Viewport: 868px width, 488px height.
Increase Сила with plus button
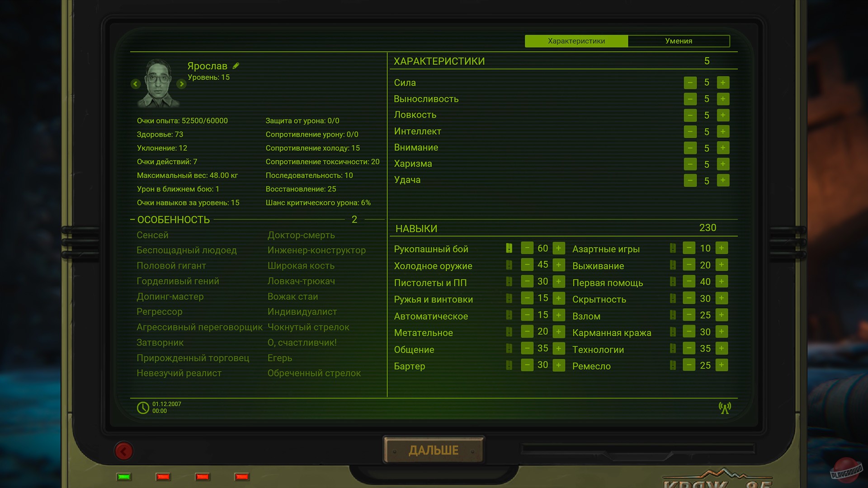723,83
